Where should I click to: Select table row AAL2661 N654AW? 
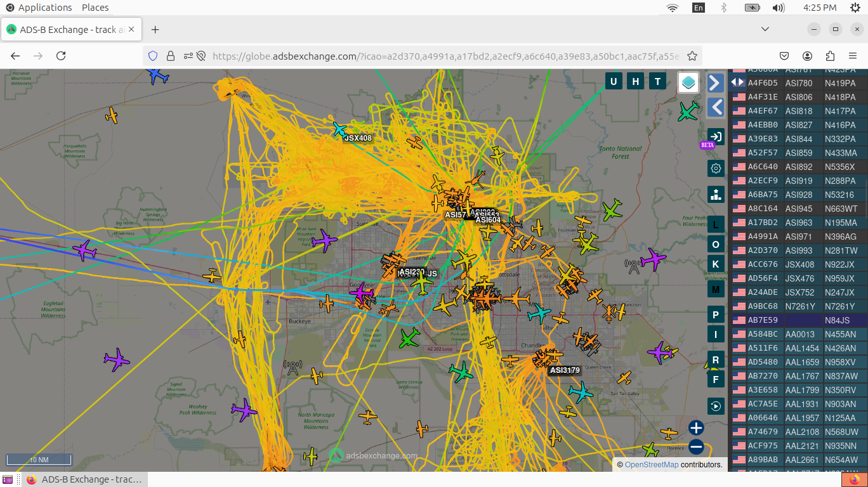point(799,460)
